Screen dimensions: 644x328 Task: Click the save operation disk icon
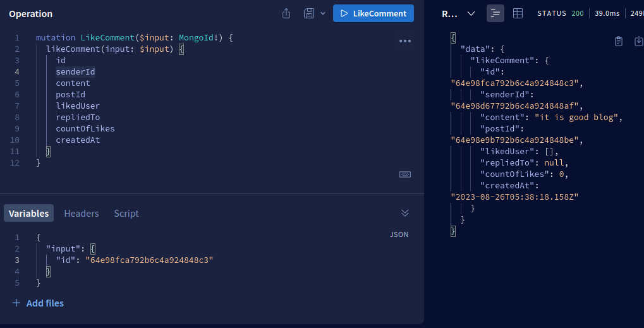[x=309, y=13]
